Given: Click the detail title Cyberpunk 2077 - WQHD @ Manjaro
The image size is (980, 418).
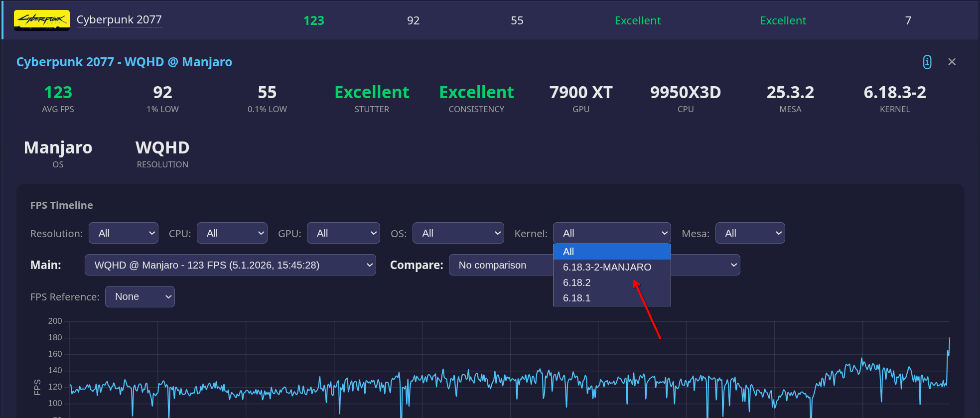Looking at the screenshot, I should tap(124, 62).
